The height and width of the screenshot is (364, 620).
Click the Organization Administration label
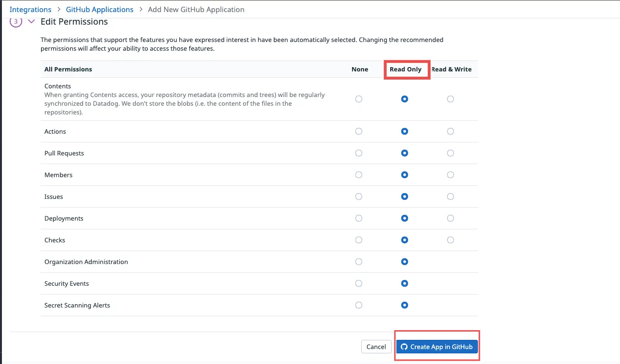(x=86, y=262)
